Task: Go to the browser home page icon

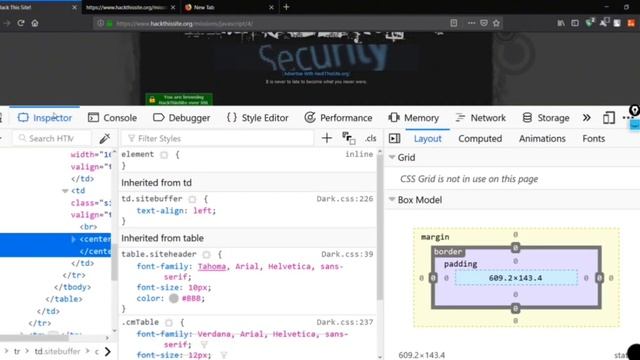Action: pyautogui.click(x=35, y=23)
